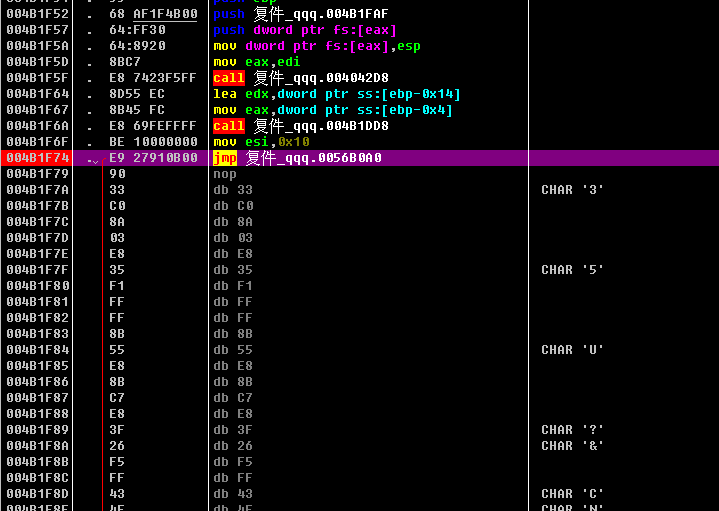Select hex bytes 8BC7
The width and height of the screenshot is (719, 511).
point(125,62)
